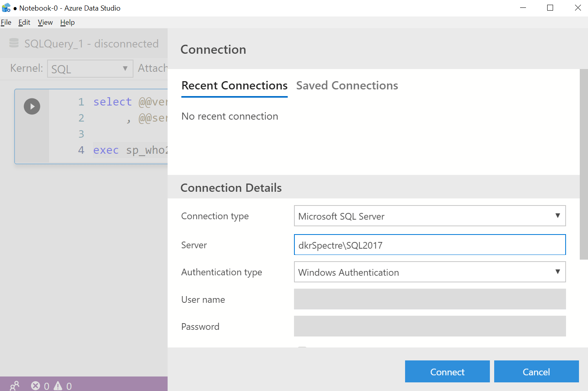Select the Recent Connections tab
Viewport: 588px width, 391px height.
point(234,85)
